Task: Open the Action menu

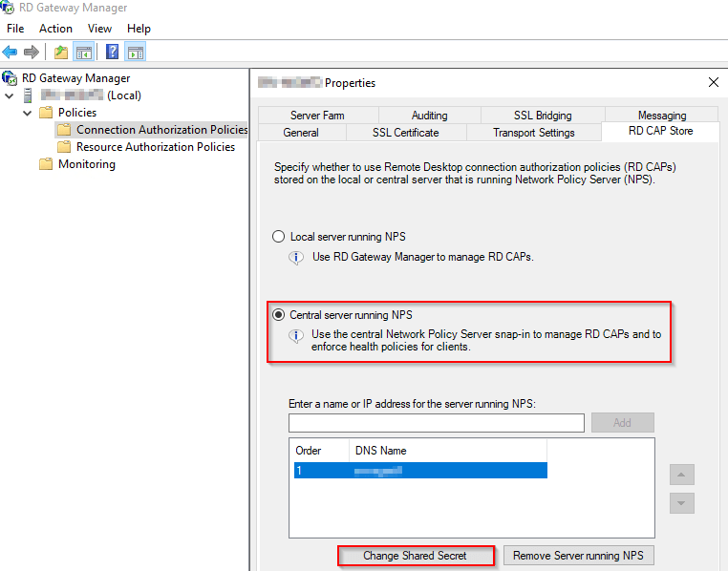Action: [55, 29]
